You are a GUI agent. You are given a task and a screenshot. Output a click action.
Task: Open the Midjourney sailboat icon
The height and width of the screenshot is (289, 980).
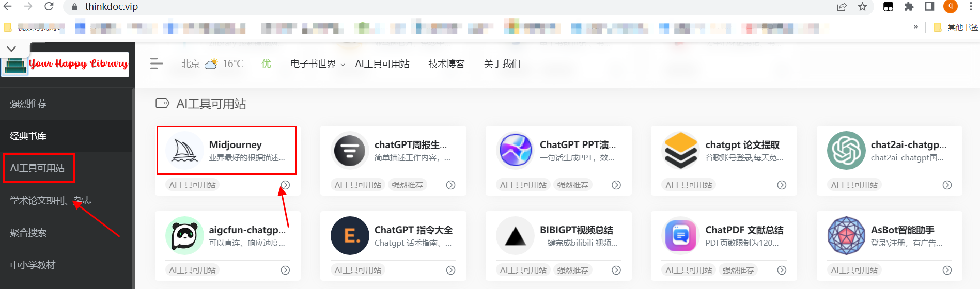pos(184,151)
